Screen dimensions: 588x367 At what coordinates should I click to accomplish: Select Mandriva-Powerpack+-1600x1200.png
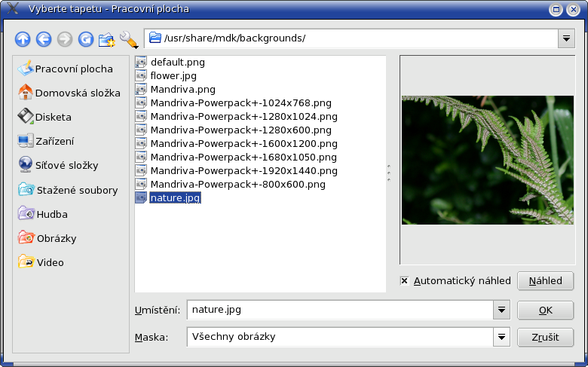click(243, 143)
